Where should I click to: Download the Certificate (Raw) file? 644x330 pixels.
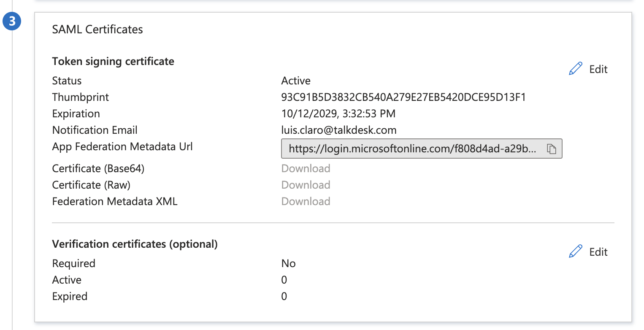pyautogui.click(x=306, y=185)
